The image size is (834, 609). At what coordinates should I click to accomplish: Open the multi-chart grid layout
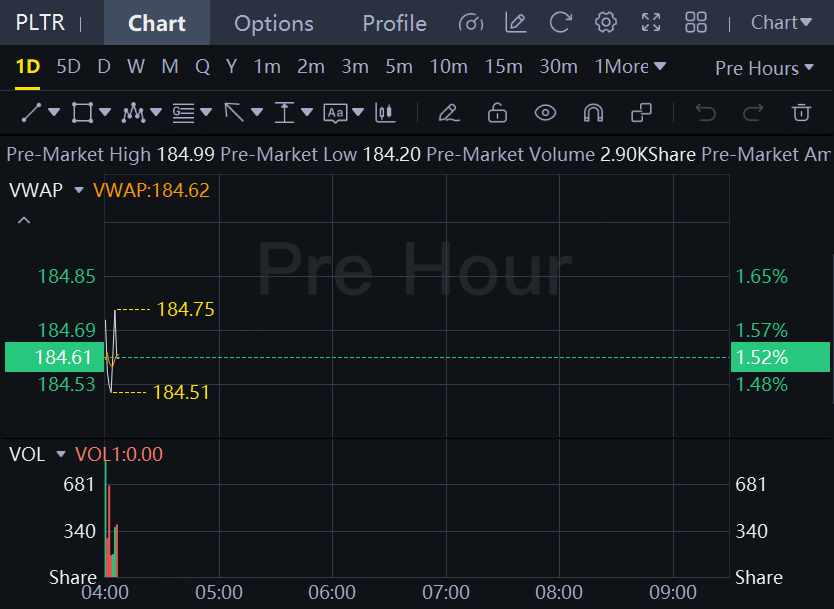(697, 23)
